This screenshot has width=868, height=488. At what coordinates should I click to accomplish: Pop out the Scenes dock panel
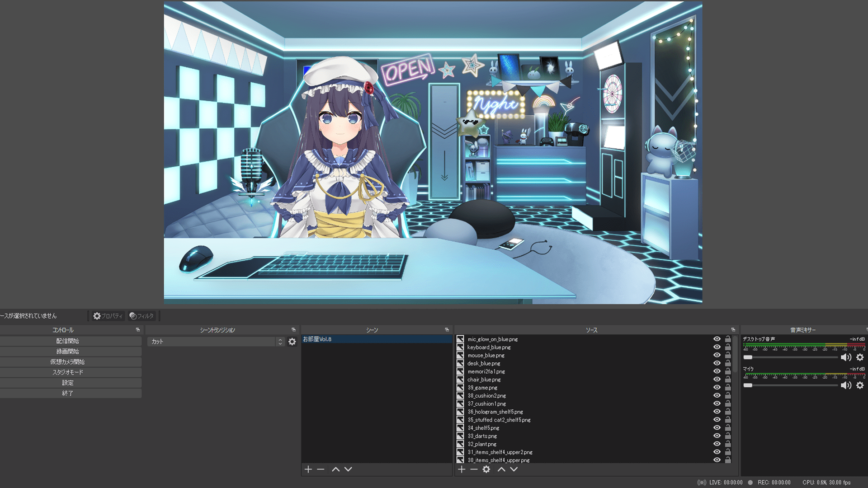tap(447, 330)
